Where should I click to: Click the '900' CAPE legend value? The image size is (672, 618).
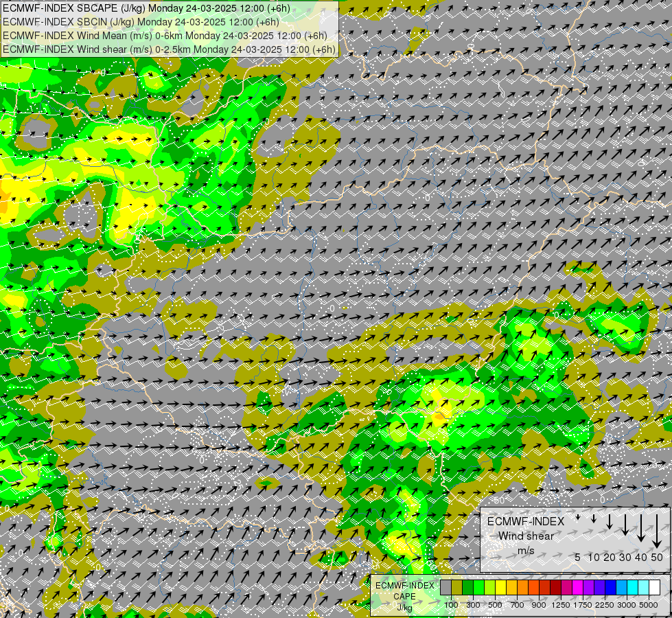[539, 605]
